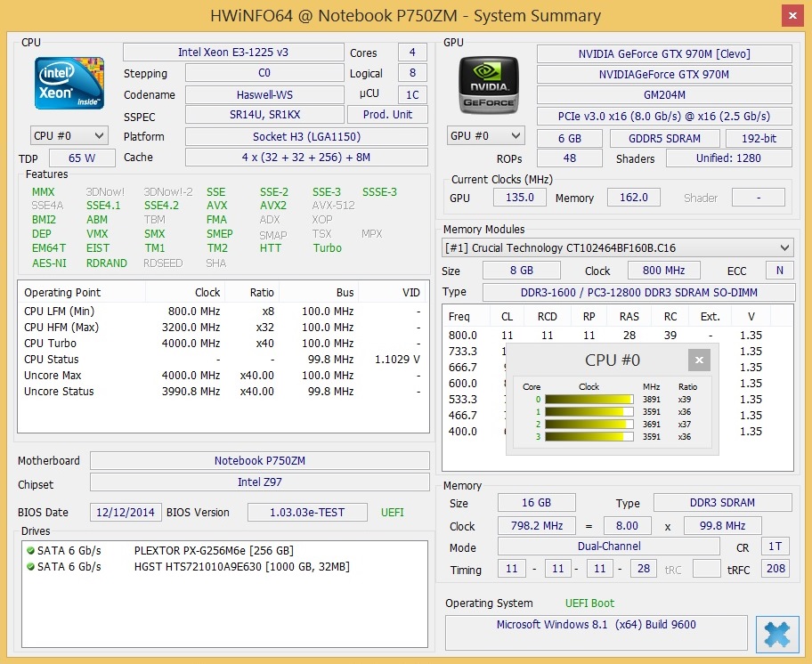The height and width of the screenshot is (664, 812).
Task: Click the AVX2 feature label
Action: 273,206
